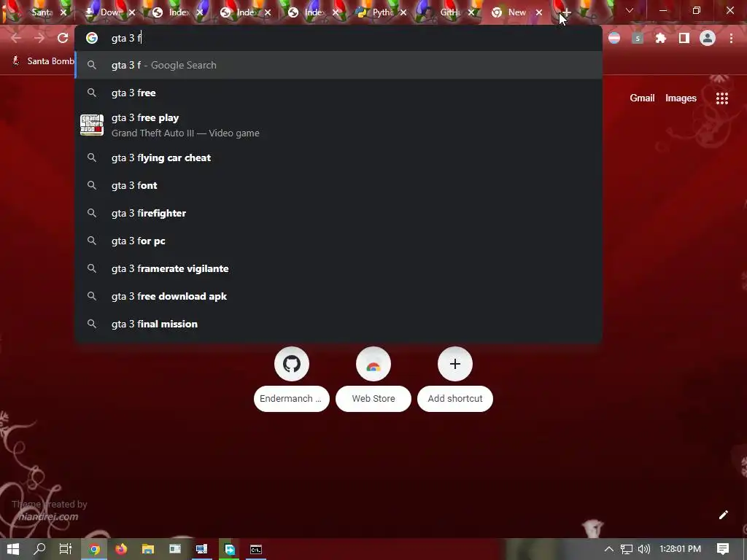Choose the 'gta 3 free' suggestion
Screen dimensions: 747x560
coord(338,93)
